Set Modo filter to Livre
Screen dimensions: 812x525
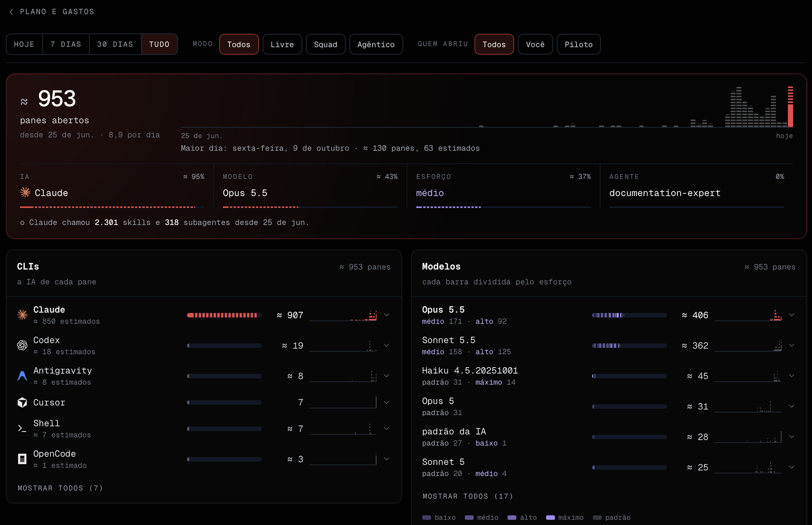[x=282, y=44]
